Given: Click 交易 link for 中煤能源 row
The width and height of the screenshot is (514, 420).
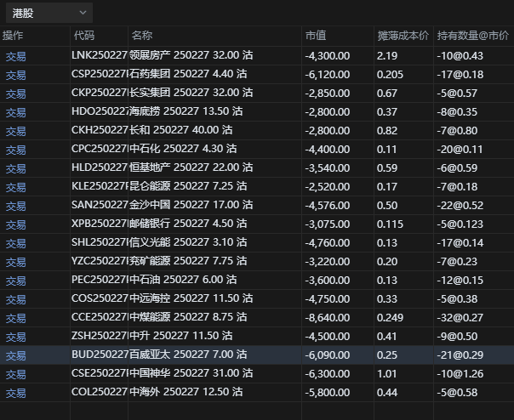Looking at the screenshot, I should (x=15, y=318).
